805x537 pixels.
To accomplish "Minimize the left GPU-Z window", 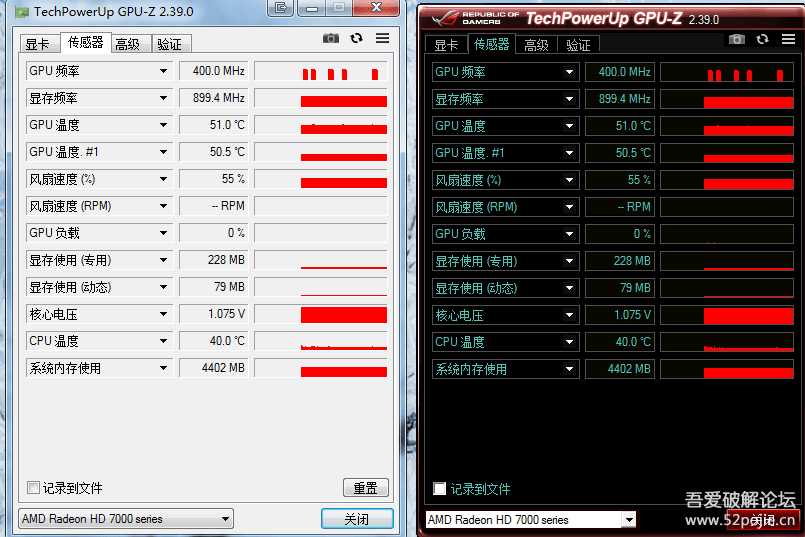I will coord(312,8).
